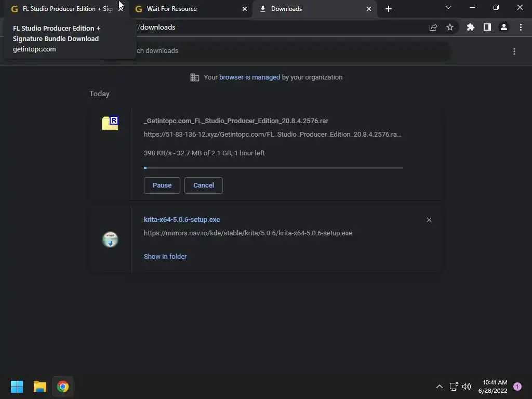Click the Chrome taskbar icon
This screenshot has height=399, width=532.
(63, 387)
